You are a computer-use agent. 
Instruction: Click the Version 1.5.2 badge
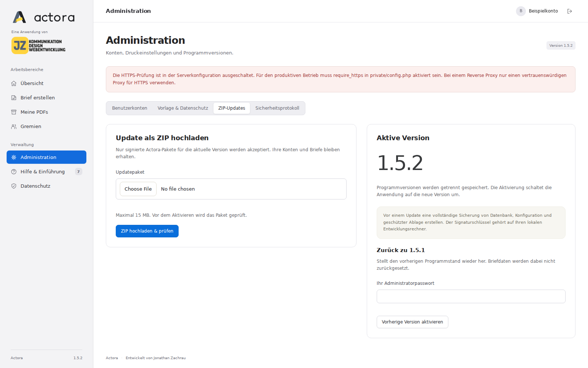point(561,46)
